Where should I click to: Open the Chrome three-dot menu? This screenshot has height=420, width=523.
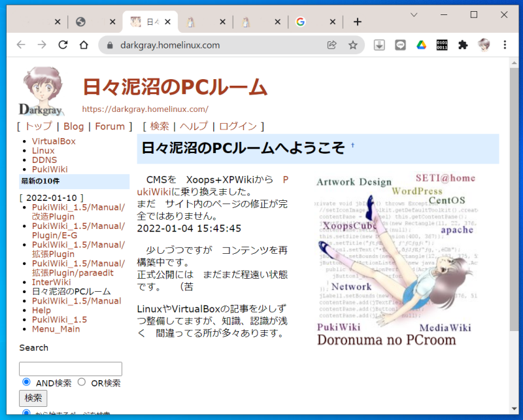tap(505, 44)
